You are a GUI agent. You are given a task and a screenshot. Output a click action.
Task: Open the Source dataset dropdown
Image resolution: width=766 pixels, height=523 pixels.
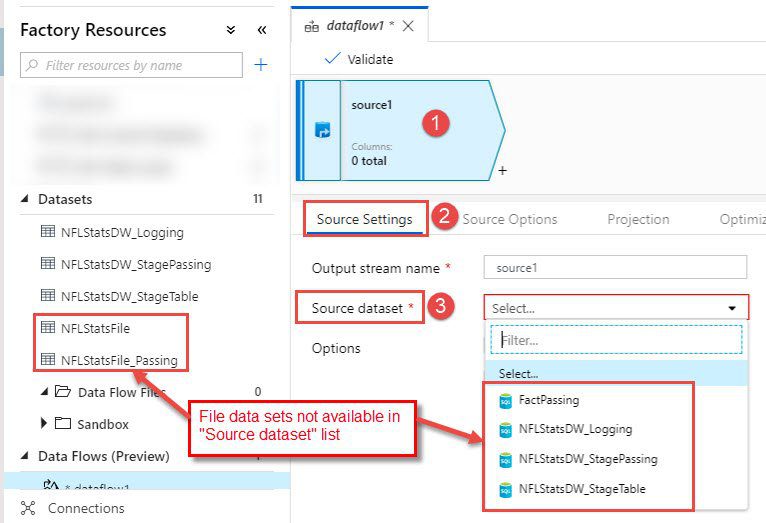pos(616,308)
